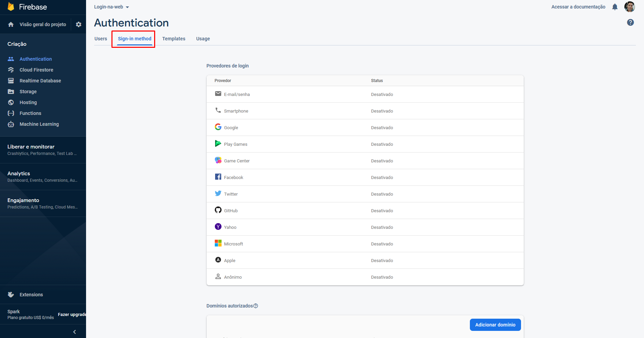Open Extensions link in sidebar
The image size is (644, 338).
31,295
